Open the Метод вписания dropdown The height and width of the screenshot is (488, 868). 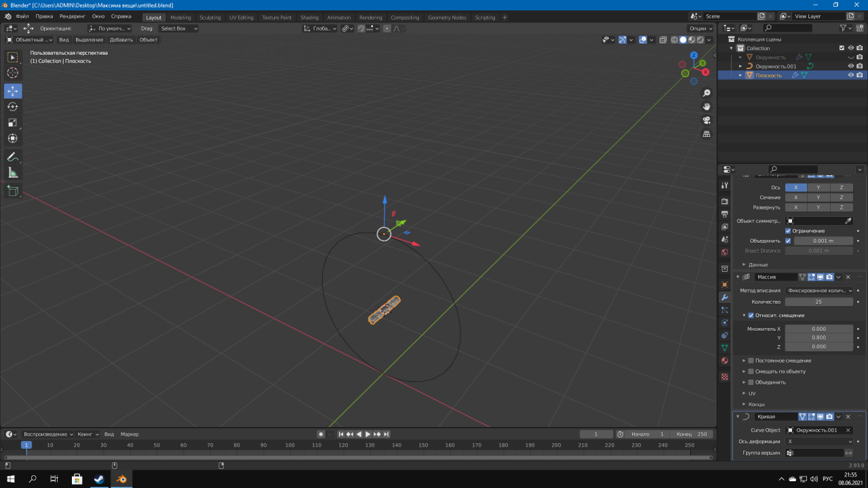[819, 291]
